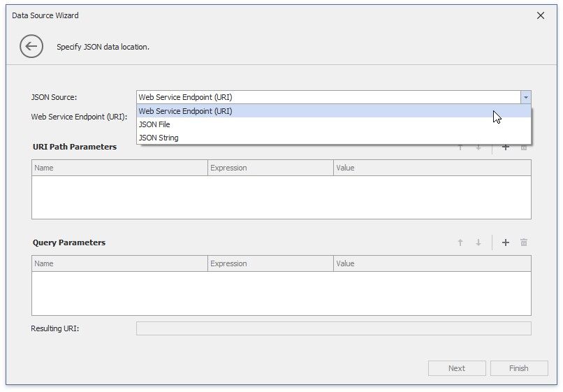This screenshot has height=392, width=563.
Task: Click the Resulting URI text field
Action: (333, 328)
